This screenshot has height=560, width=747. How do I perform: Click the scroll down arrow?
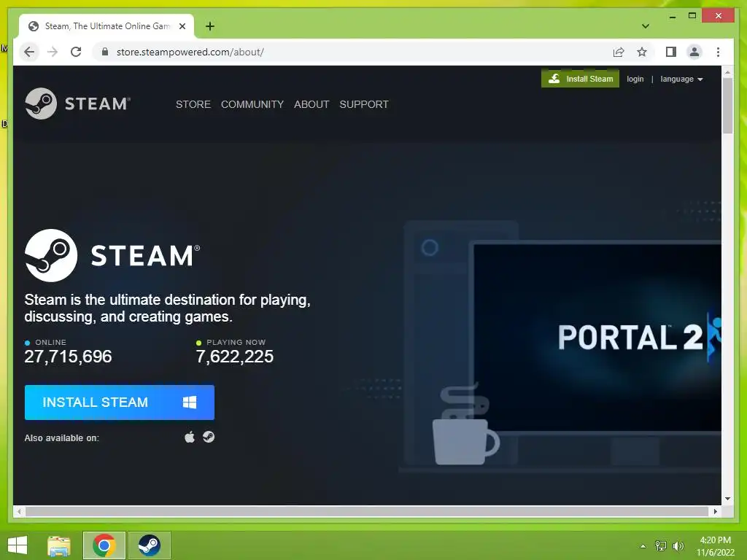coord(727,499)
